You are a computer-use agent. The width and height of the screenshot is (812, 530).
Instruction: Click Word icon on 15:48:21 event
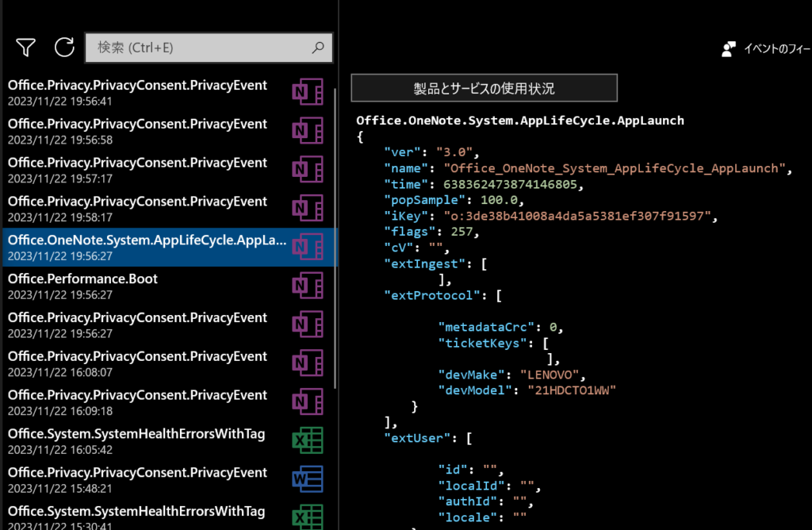(308, 479)
